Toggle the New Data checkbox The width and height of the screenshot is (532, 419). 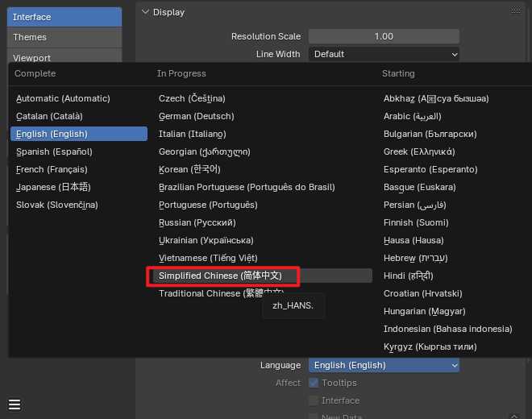314,416
